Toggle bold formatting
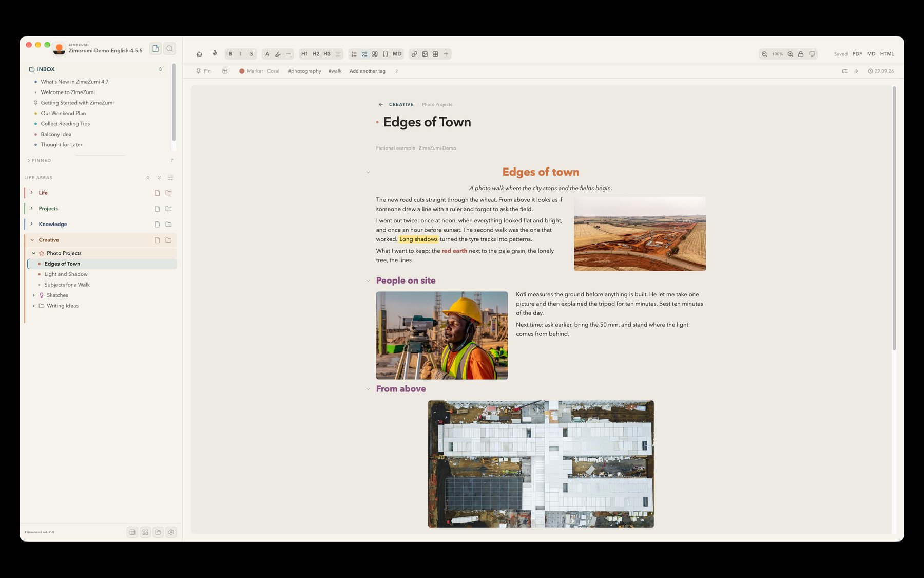 pyautogui.click(x=230, y=54)
